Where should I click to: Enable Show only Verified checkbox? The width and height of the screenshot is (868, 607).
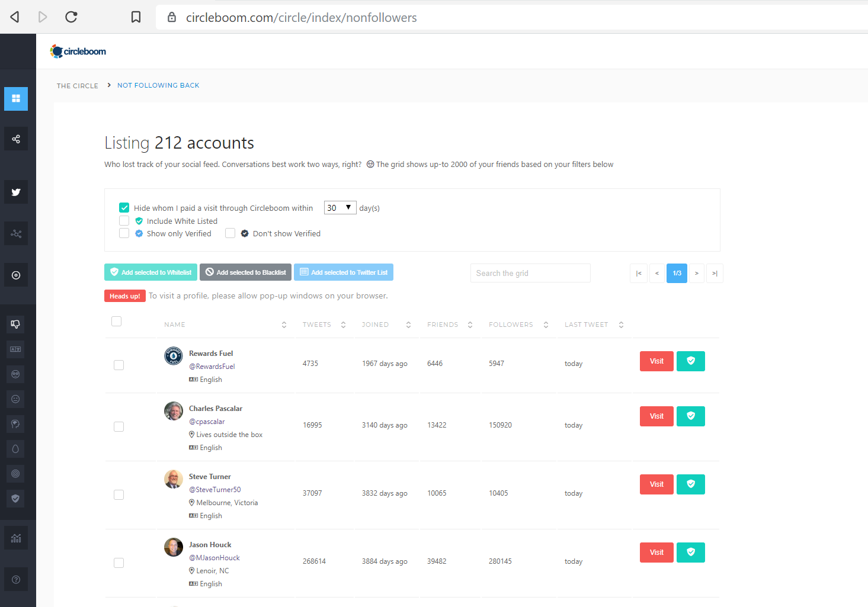click(124, 233)
